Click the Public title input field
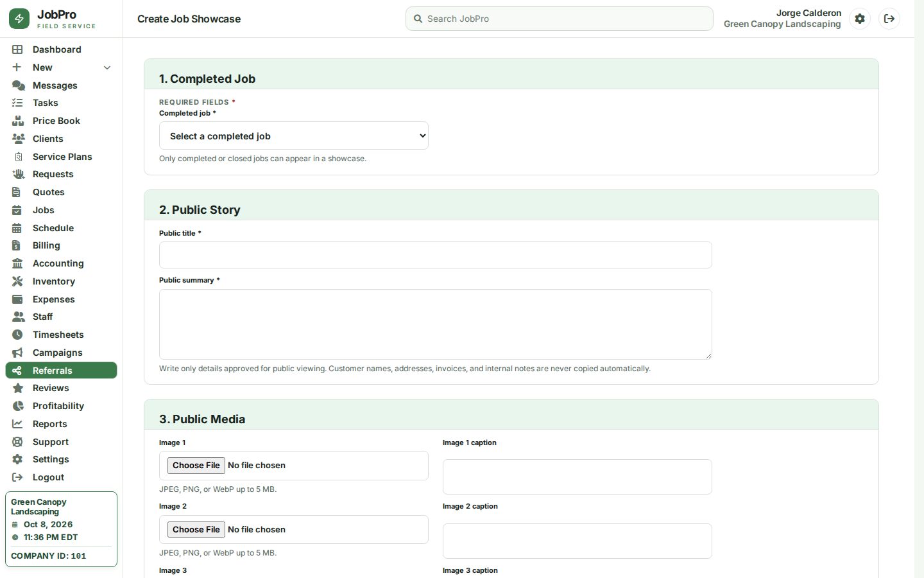The width and height of the screenshot is (924, 578). point(436,255)
